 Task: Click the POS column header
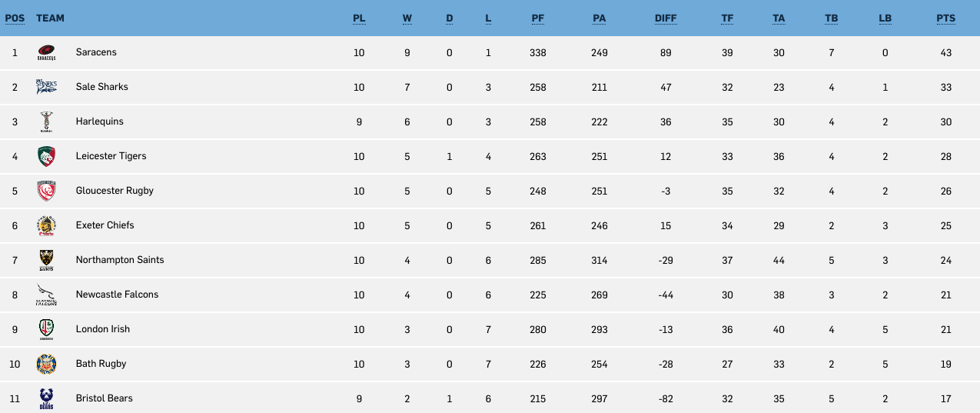click(15, 18)
